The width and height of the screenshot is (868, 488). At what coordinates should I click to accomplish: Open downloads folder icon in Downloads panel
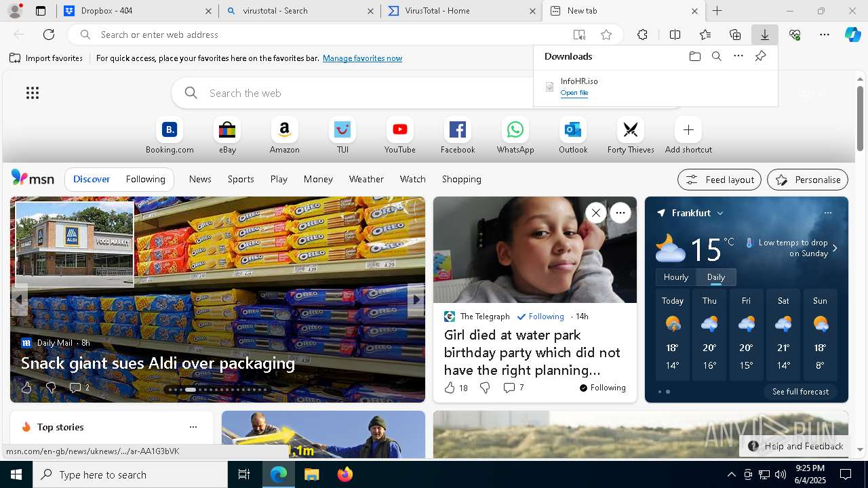click(x=695, y=56)
